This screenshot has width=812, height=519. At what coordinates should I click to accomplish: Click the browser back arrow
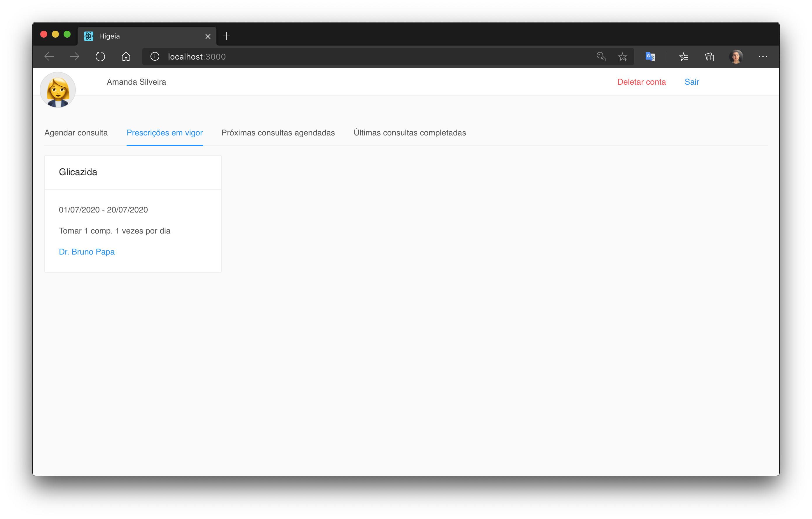(49, 57)
